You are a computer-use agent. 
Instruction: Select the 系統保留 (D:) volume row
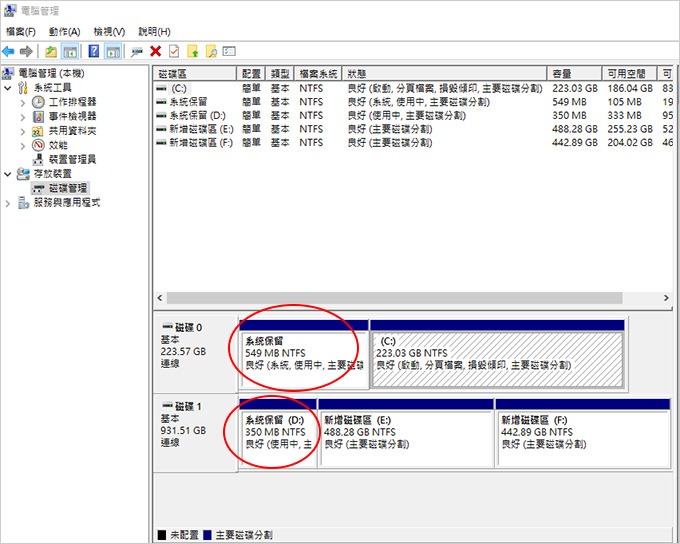coord(415,116)
